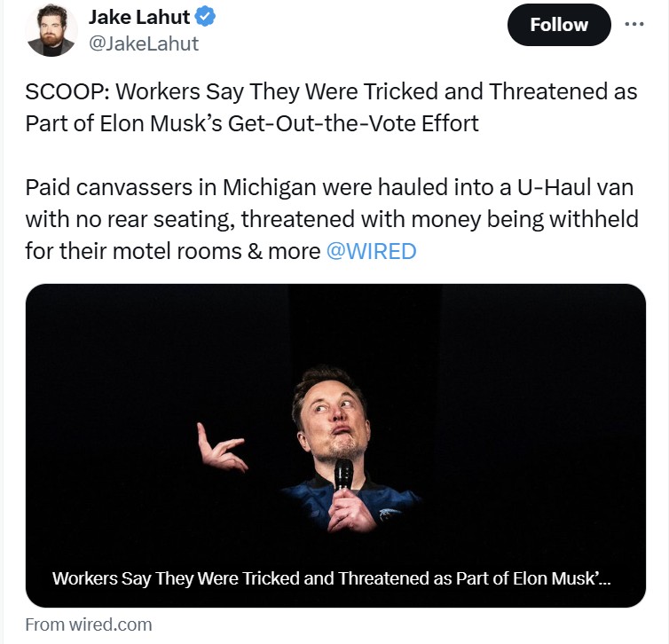Click the dark top area of preview card

pyautogui.click(x=335, y=319)
